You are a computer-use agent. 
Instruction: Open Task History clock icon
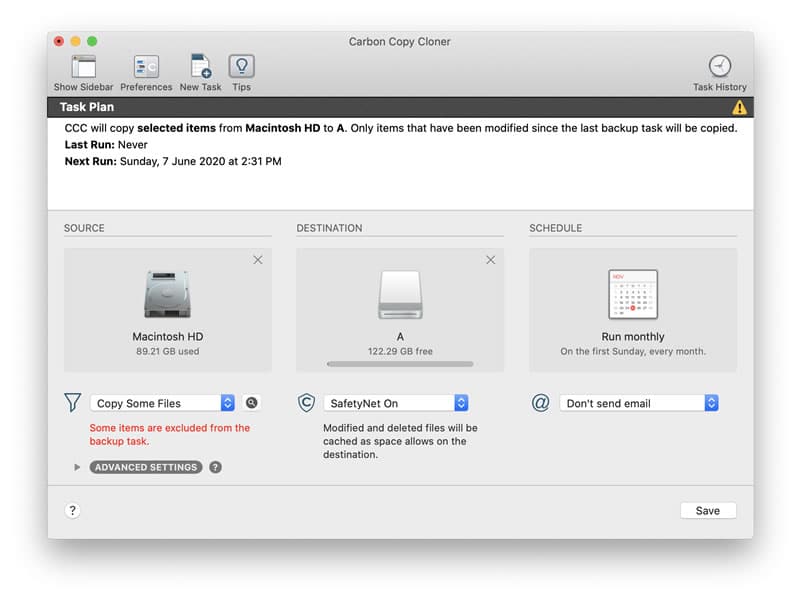719,66
